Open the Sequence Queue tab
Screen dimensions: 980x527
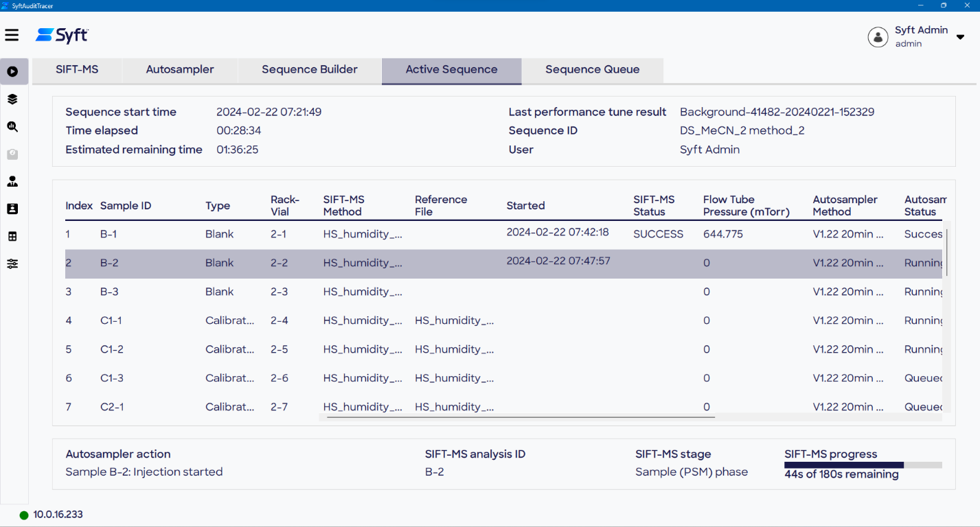tap(592, 69)
